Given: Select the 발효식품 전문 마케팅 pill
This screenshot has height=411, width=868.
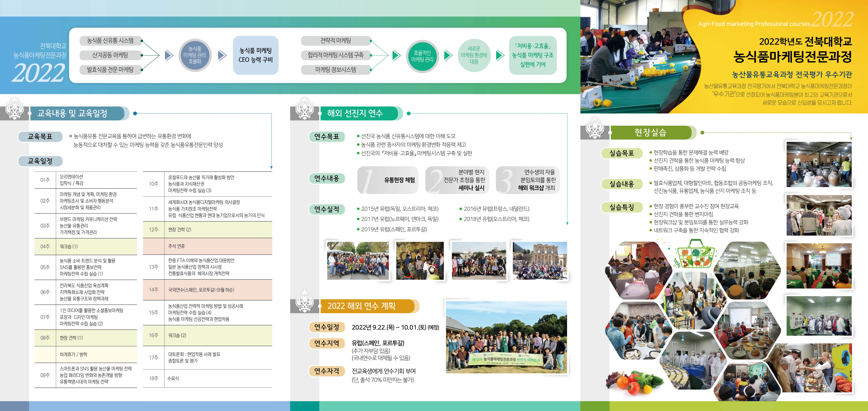Looking at the screenshot, I should [x=110, y=69].
